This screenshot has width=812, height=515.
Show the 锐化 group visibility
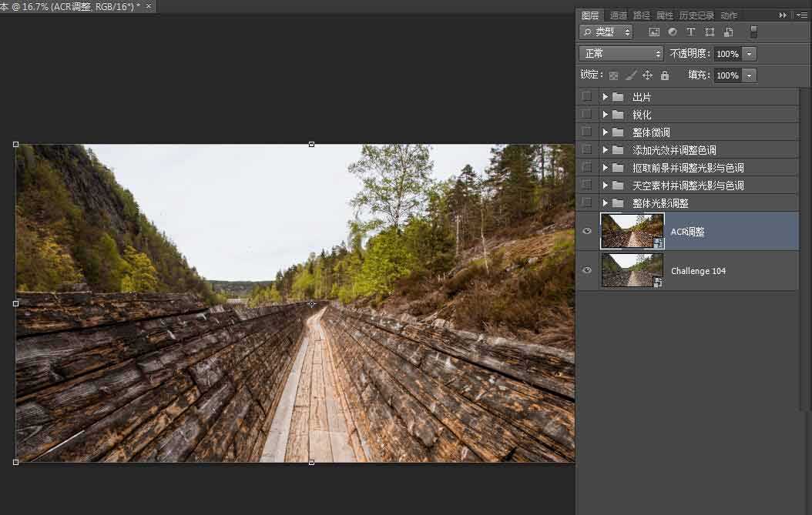point(587,115)
